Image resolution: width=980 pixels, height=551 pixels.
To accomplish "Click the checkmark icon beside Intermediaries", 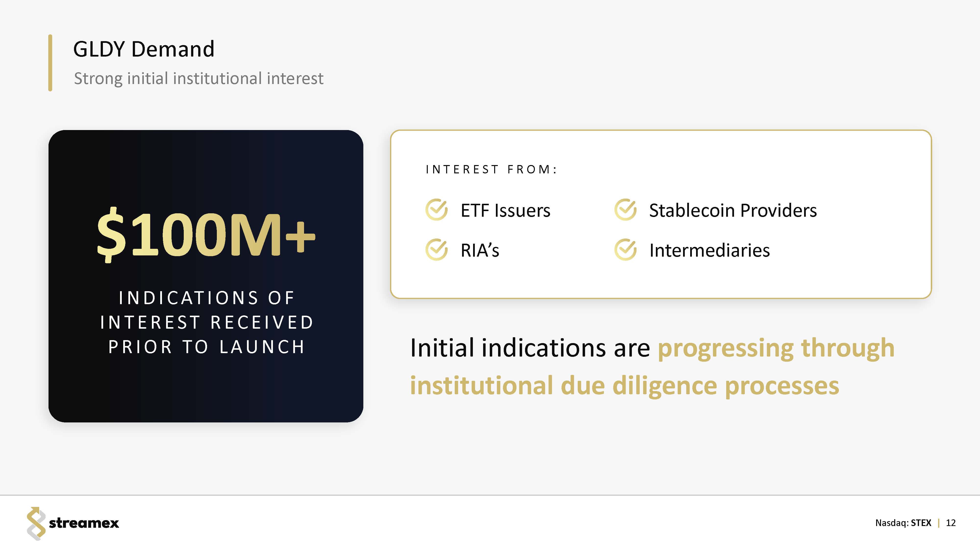I will pos(625,250).
